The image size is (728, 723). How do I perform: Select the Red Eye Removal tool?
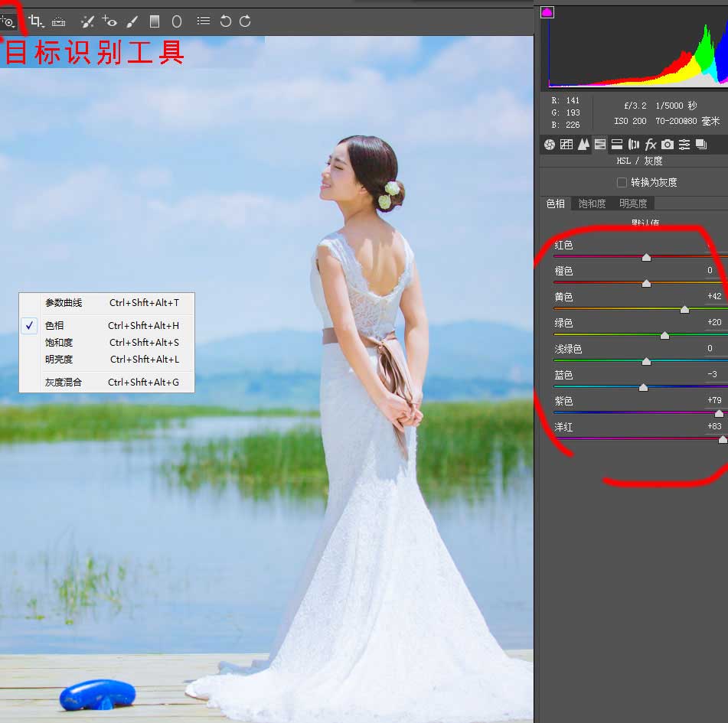click(110, 21)
